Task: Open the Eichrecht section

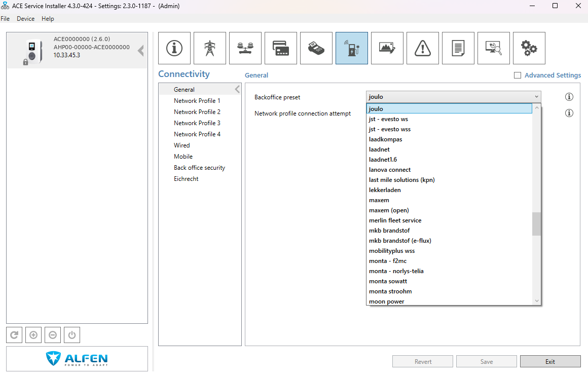Action: coord(186,179)
